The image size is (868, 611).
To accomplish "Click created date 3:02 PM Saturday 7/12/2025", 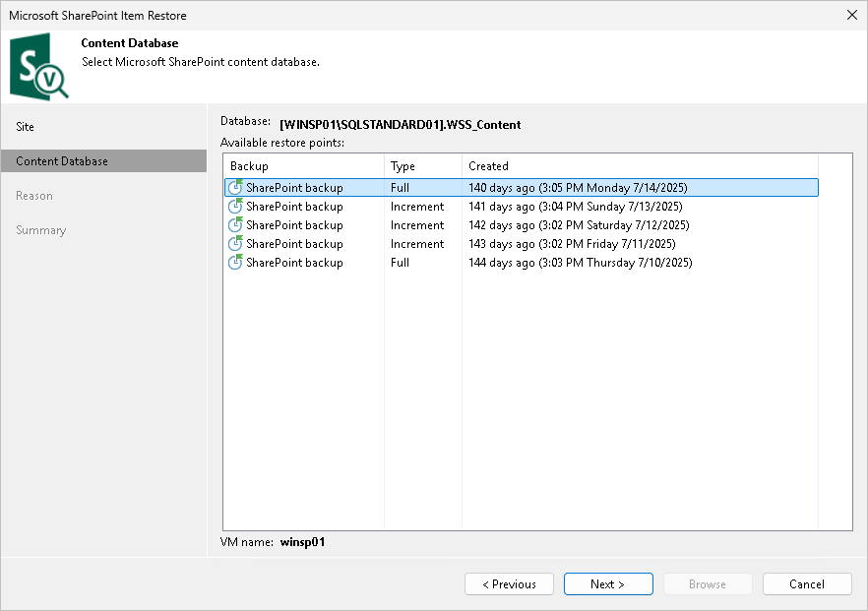I will 579,225.
